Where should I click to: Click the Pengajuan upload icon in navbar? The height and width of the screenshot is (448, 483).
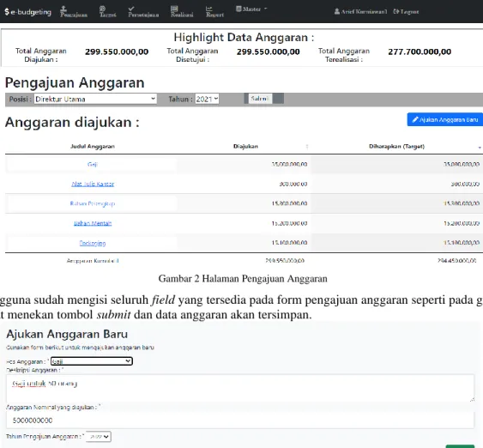(x=63, y=9)
